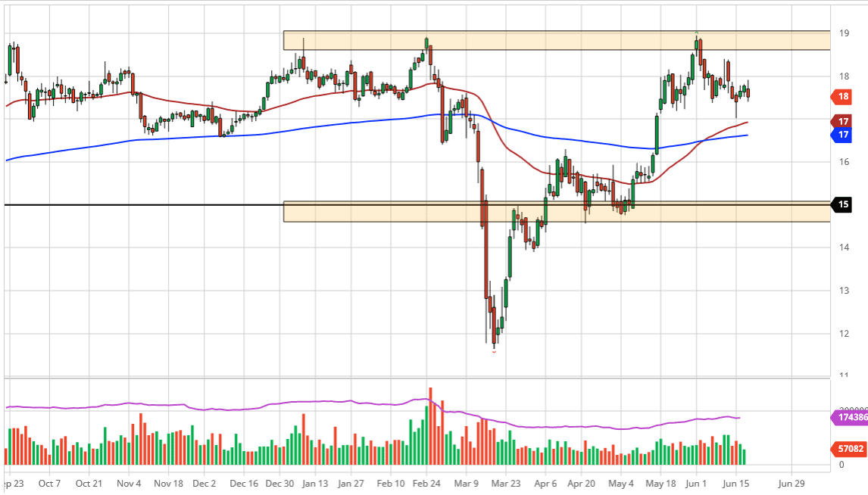Select the upper orange resistance zone rectangle
Screen dimensions: 868x495
coord(556,40)
